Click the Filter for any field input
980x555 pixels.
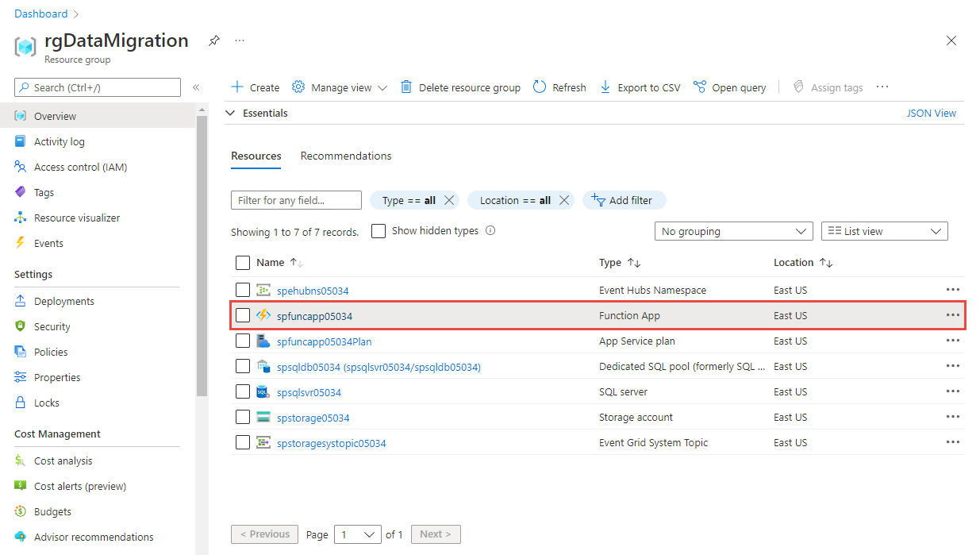point(296,200)
